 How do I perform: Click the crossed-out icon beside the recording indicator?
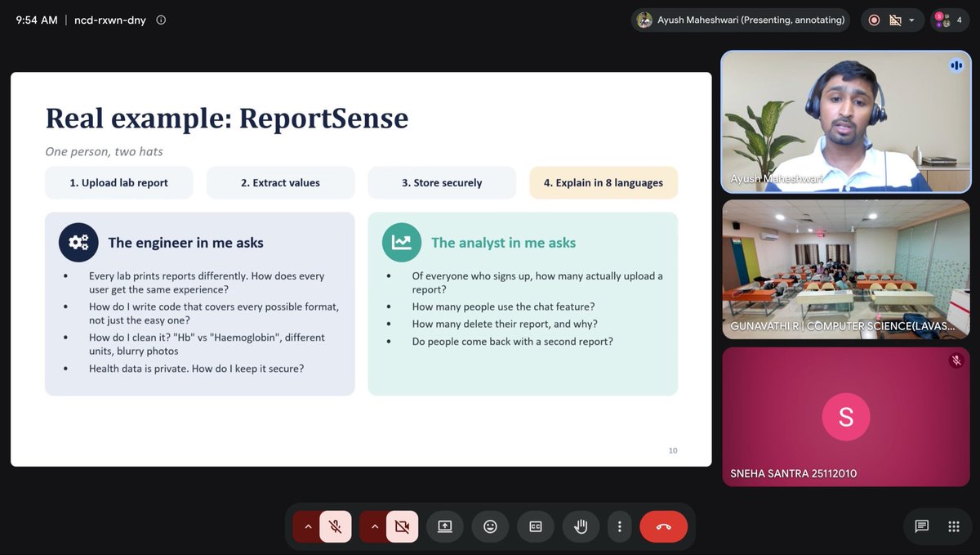[895, 20]
